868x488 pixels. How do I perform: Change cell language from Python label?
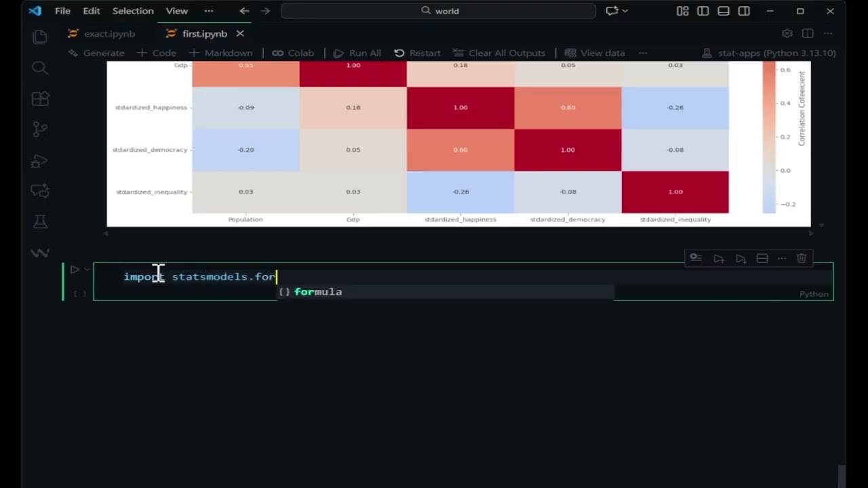click(x=814, y=294)
